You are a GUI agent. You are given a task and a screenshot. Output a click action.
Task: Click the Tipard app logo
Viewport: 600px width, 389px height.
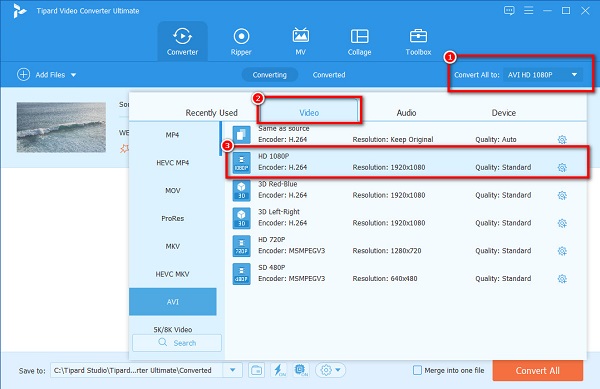(19, 11)
